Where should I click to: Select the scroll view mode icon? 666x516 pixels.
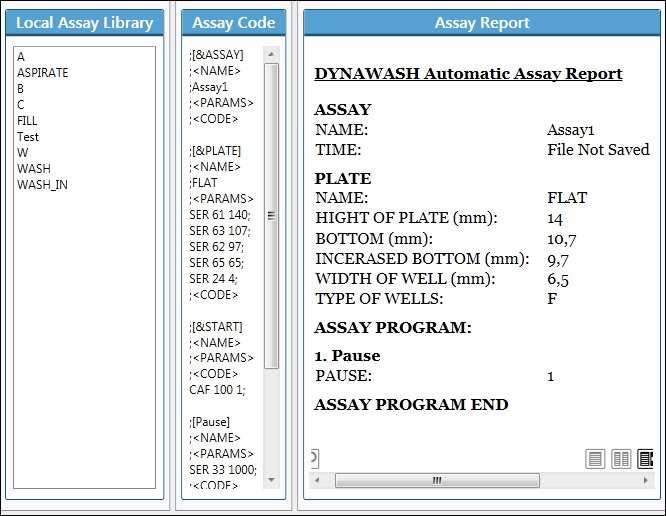(646, 459)
